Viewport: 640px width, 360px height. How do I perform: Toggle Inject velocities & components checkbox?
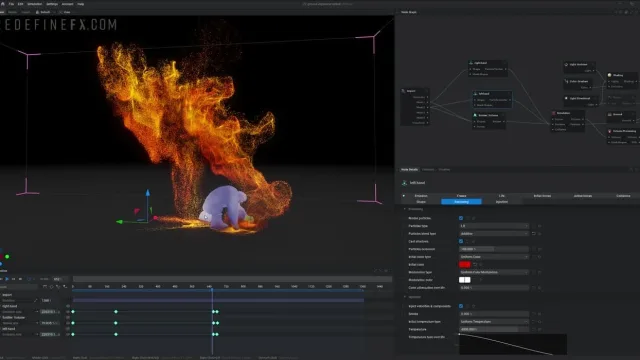pos(461,306)
